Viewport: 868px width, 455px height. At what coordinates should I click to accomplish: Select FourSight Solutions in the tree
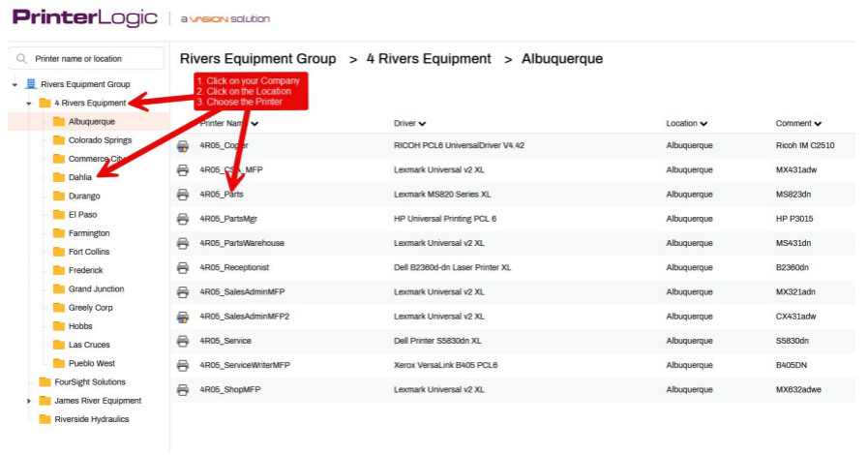pyautogui.click(x=90, y=382)
